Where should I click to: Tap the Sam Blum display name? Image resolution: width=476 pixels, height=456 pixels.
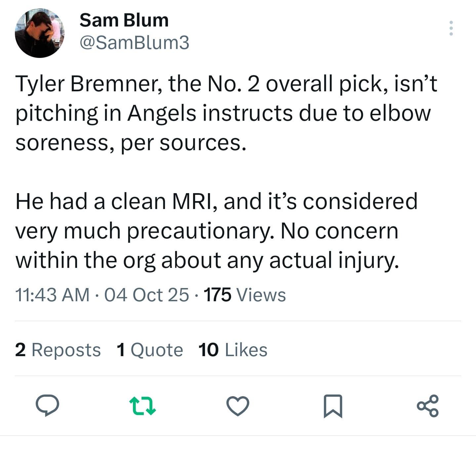[124, 20]
